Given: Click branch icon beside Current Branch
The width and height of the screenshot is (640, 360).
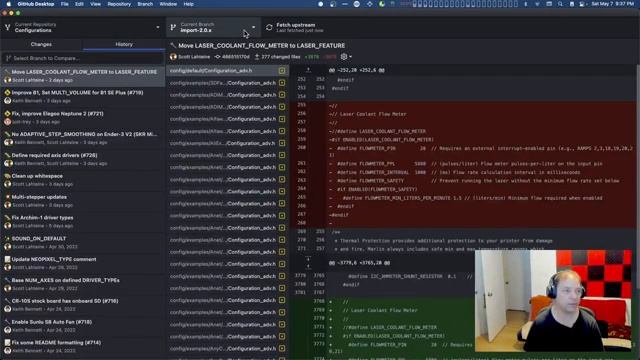Looking at the screenshot, I should pos(173,27).
